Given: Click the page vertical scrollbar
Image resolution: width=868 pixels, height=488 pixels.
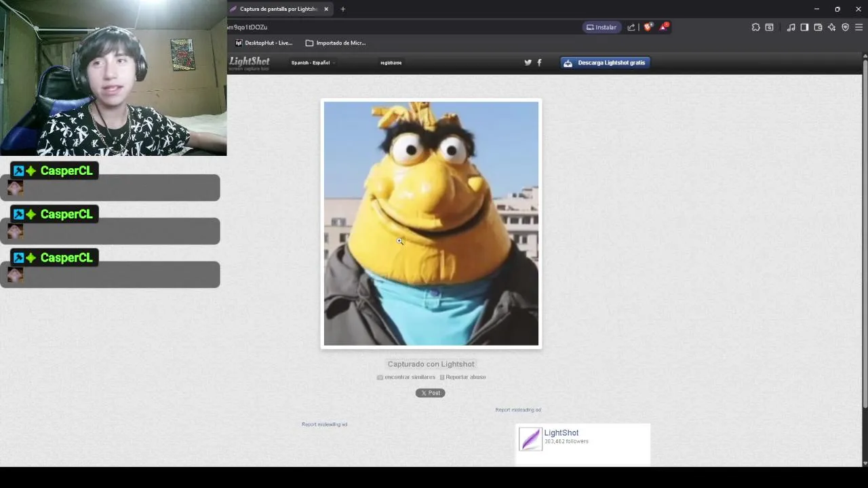Looking at the screenshot, I should click(x=865, y=234).
